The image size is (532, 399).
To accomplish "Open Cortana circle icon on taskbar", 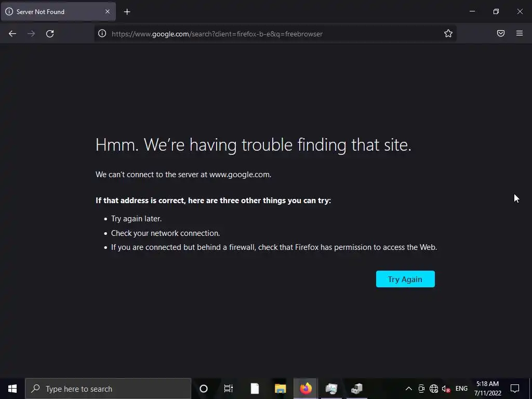I will click(204, 389).
